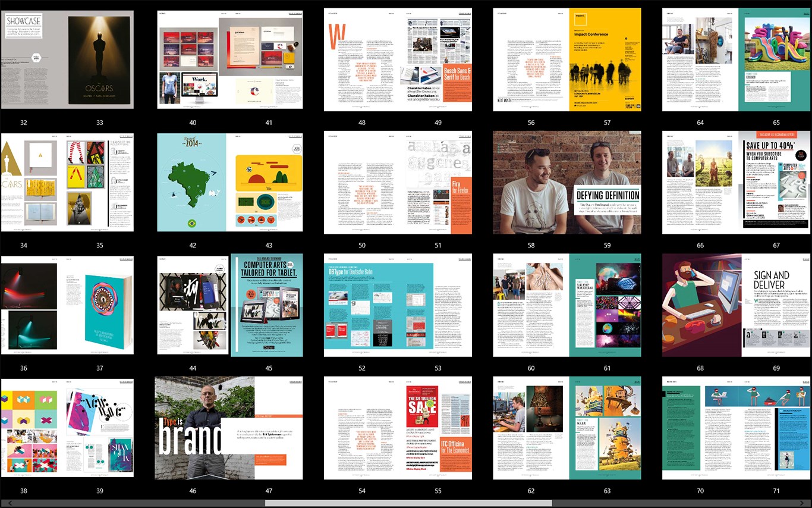Open Bosch Sans & Serif page 49
This screenshot has height=508, width=812.
[436, 59]
